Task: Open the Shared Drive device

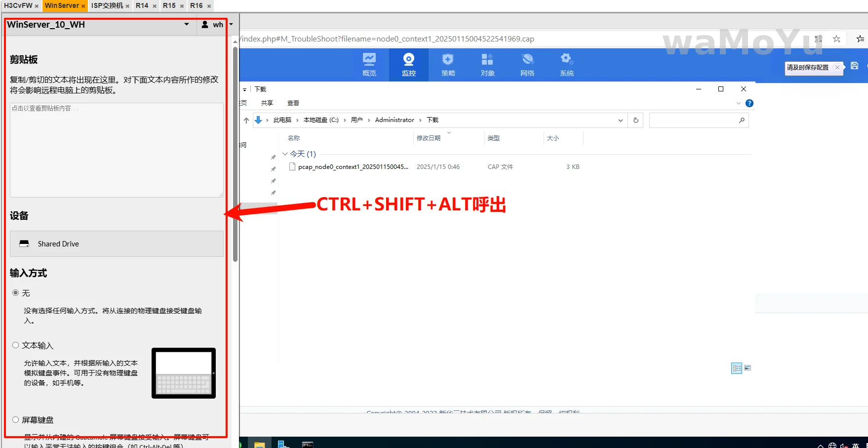Action: coord(117,244)
